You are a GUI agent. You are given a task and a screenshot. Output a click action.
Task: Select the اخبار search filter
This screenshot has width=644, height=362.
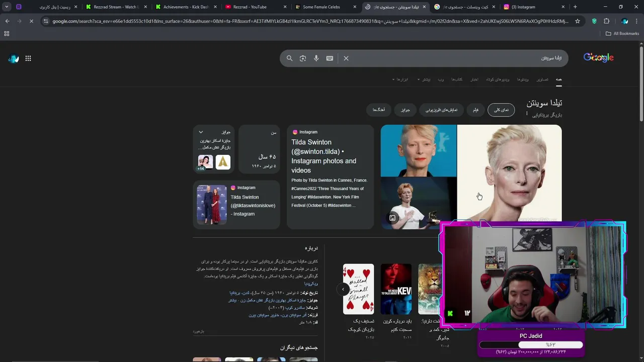(x=474, y=79)
